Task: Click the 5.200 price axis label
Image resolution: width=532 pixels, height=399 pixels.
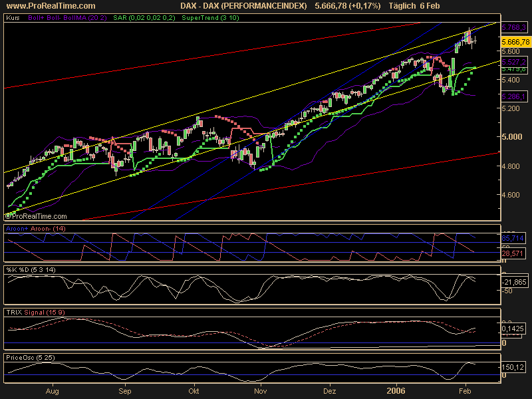Action: click(511, 108)
